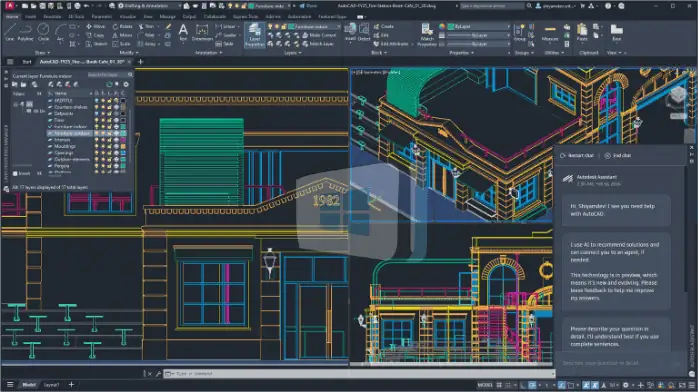Image resolution: width=698 pixels, height=392 pixels.
Task: Toggle lock for Counters-shelves layer
Action: [110, 107]
